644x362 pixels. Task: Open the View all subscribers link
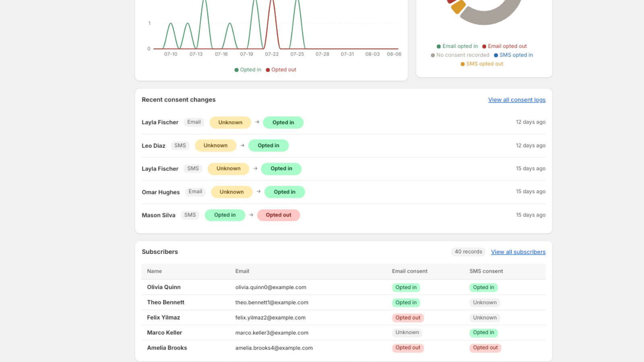[518, 252]
